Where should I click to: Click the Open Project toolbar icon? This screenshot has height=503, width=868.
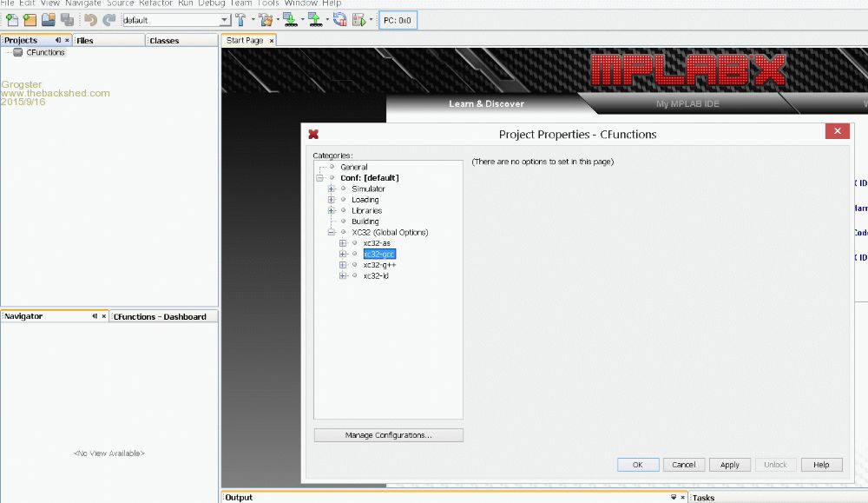pyautogui.click(x=49, y=19)
